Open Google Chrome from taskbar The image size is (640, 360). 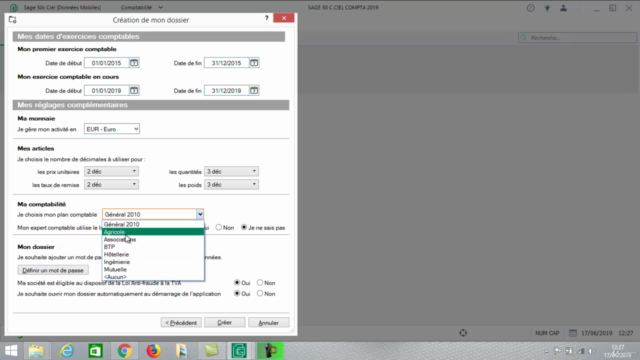pyautogui.click(x=124, y=351)
